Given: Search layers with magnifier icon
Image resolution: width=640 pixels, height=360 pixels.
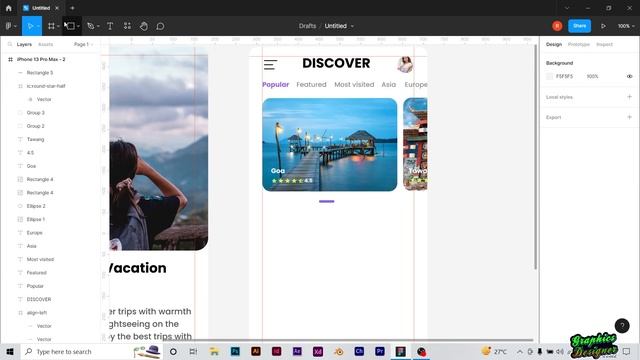Looking at the screenshot, I should [x=10, y=44].
